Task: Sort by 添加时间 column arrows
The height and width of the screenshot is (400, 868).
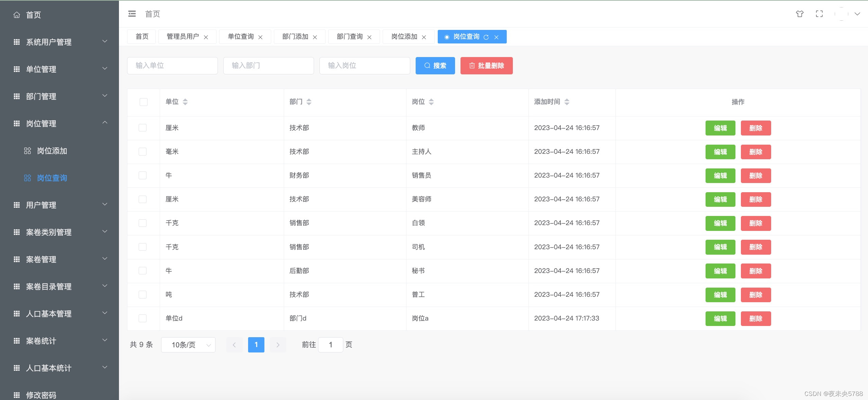Action: click(x=567, y=102)
